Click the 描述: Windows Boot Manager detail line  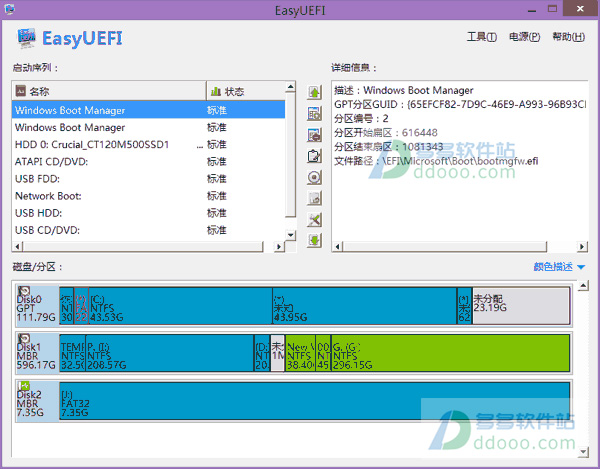[x=403, y=90]
